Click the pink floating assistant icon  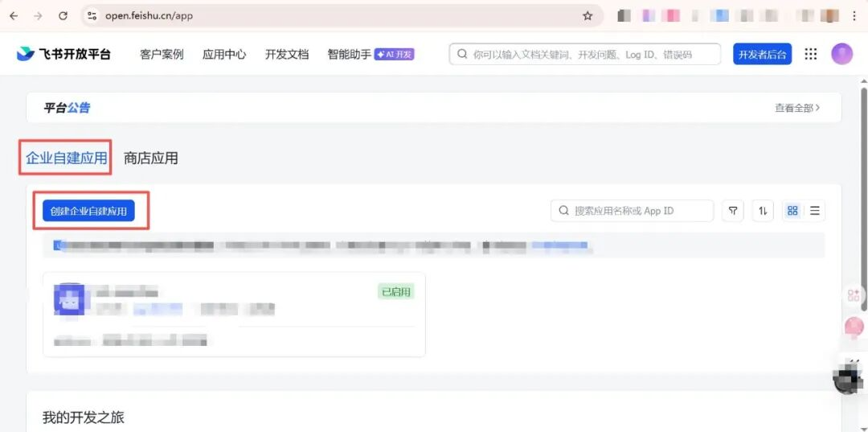click(854, 327)
